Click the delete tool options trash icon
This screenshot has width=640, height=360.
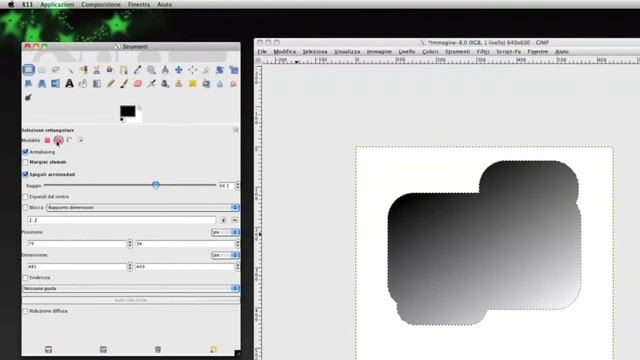click(158, 349)
